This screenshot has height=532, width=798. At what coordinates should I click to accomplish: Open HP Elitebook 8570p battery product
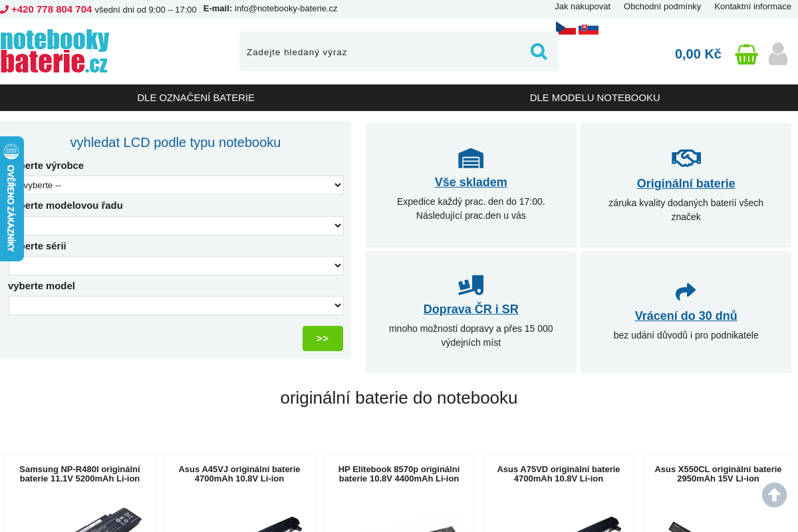coord(399,473)
